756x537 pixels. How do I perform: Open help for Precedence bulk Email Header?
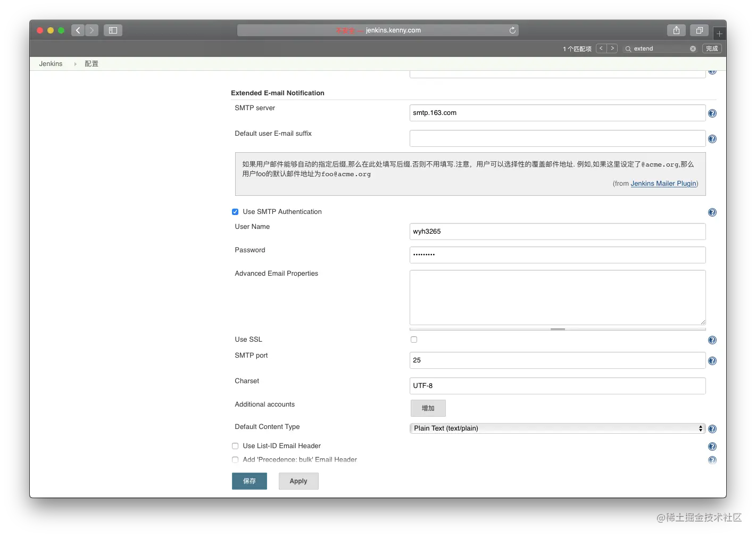(x=712, y=460)
